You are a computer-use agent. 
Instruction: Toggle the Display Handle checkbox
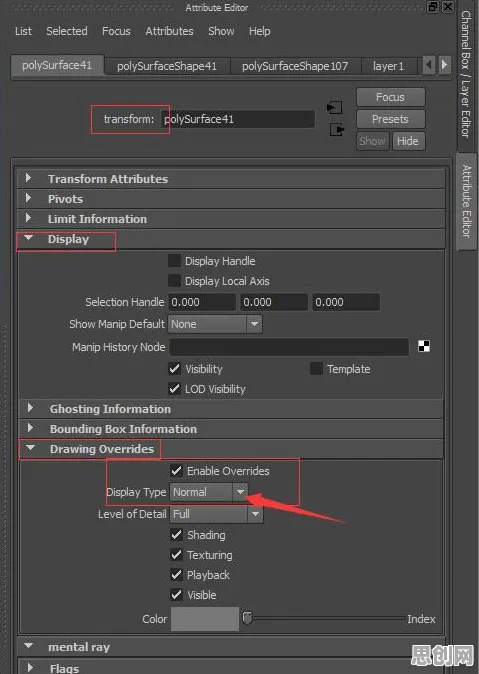(x=174, y=261)
